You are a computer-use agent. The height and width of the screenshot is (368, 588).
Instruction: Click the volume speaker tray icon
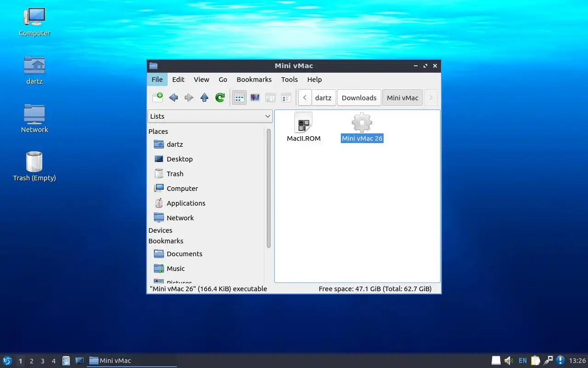point(509,361)
